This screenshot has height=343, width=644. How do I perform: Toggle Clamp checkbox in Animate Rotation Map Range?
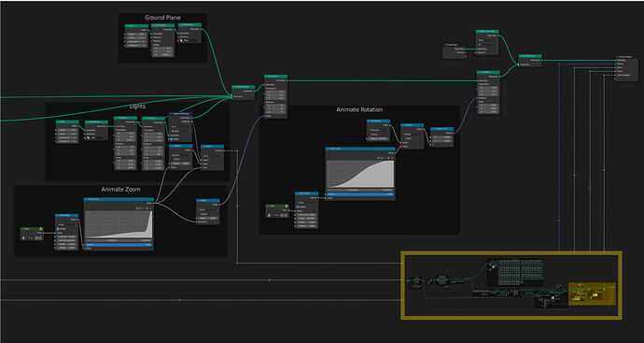(x=298, y=207)
